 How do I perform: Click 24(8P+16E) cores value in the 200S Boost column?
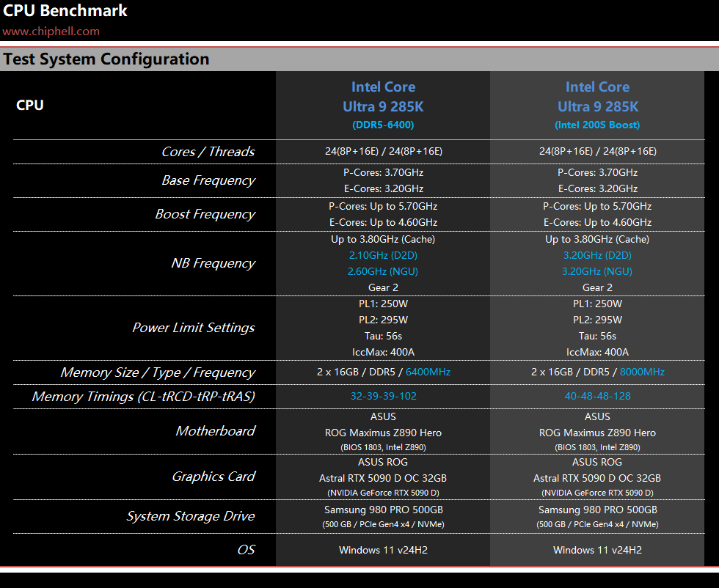click(597, 151)
